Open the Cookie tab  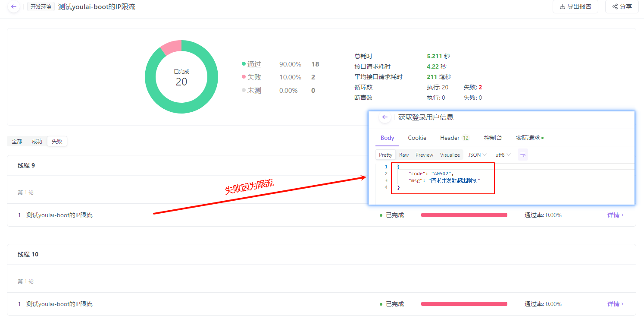click(417, 138)
